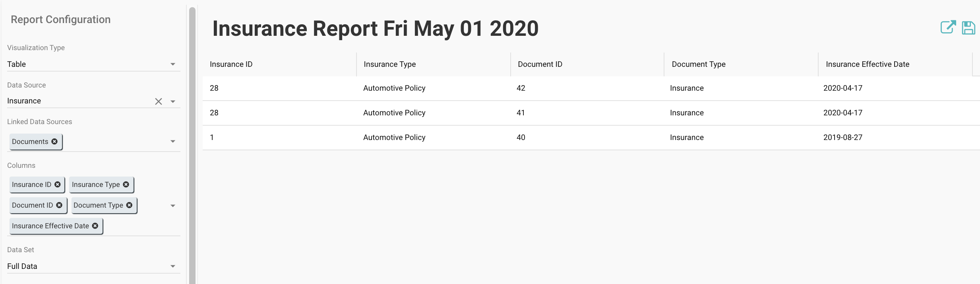Remove the Insurance Type column

pyautogui.click(x=126, y=184)
